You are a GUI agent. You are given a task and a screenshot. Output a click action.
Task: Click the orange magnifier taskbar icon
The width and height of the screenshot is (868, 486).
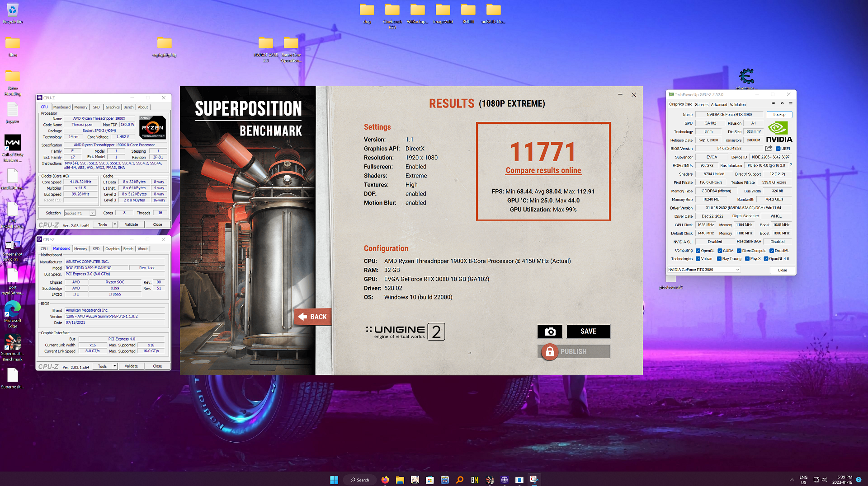tap(460, 480)
